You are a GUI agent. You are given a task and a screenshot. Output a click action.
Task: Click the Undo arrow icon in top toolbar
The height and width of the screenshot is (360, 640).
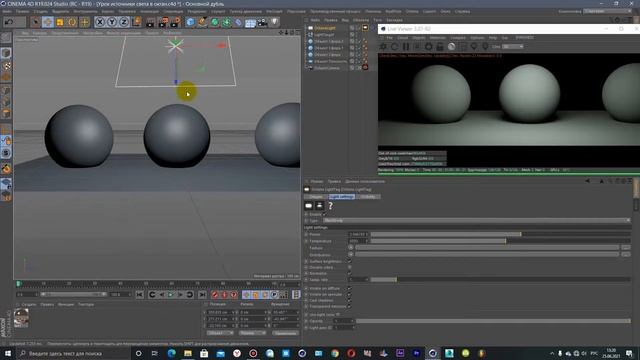pyautogui.click(x=9, y=22)
